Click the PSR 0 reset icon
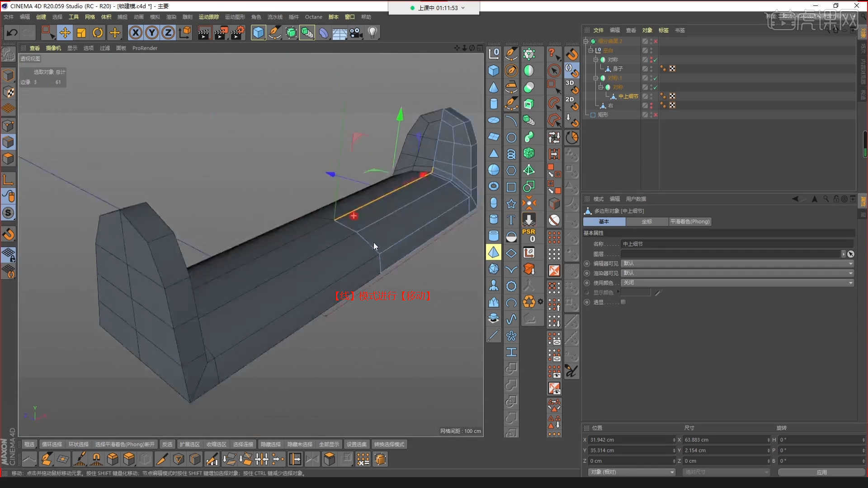 pos(528,235)
